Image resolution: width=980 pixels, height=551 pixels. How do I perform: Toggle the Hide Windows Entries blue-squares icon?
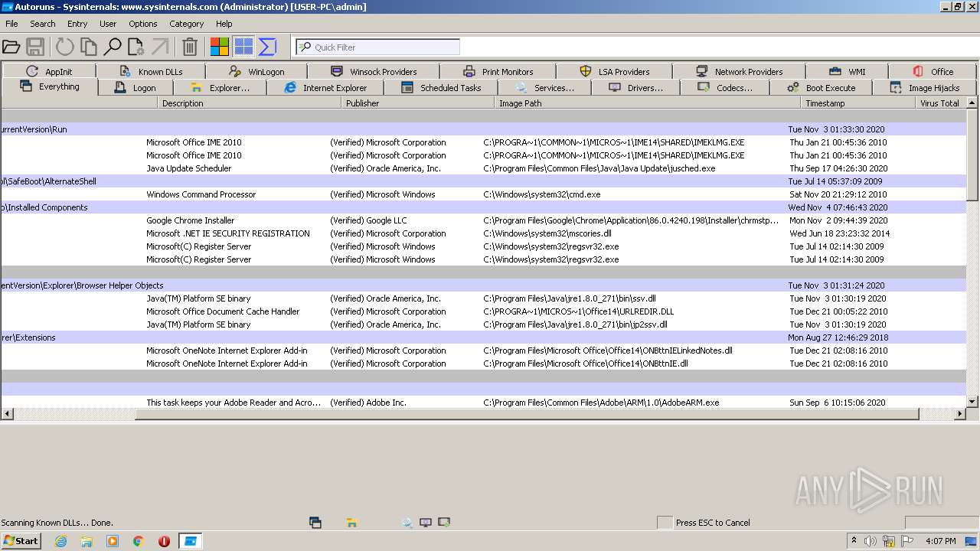pyautogui.click(x=243, y=47)
